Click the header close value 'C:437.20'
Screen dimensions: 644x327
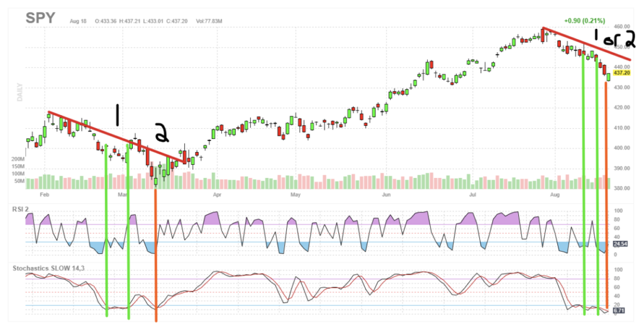point(177,21)
